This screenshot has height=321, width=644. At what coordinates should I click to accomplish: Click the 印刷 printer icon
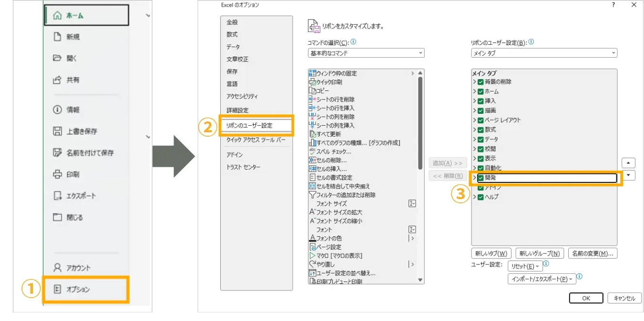click(57, 174)
